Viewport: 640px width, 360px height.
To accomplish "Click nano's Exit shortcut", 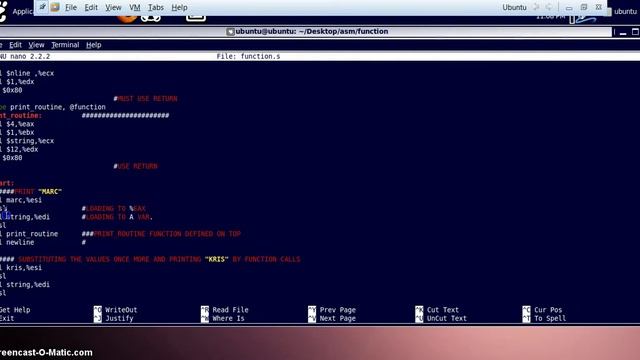I will [x=7, y=318].
